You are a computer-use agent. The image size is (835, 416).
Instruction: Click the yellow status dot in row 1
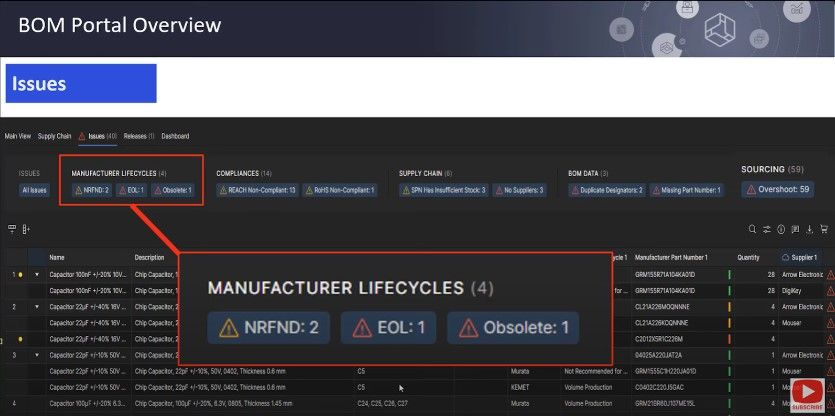(x=19, y=273)
